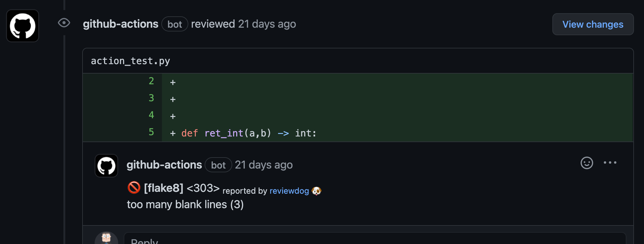Open github-actions profile in the comment
This screenshot has height=244, width=644.
click(164, 165)
